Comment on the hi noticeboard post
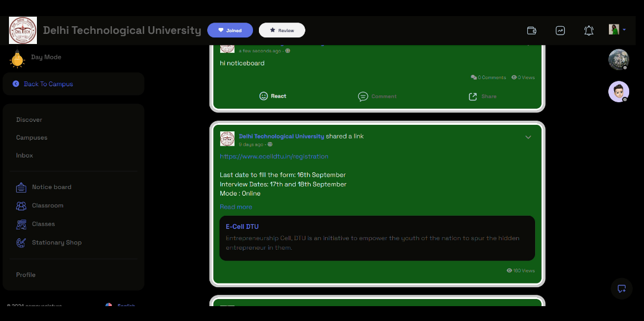644x321 pixels. (x=377, y=96)
